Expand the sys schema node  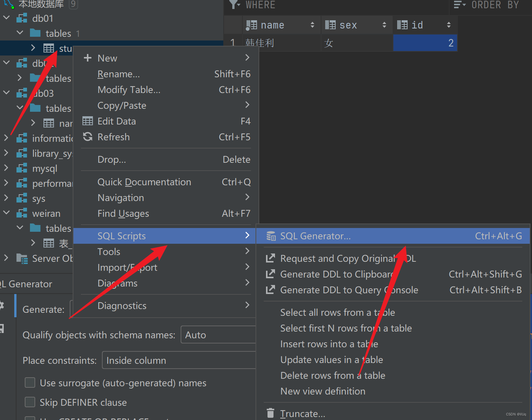coord(6,198)
